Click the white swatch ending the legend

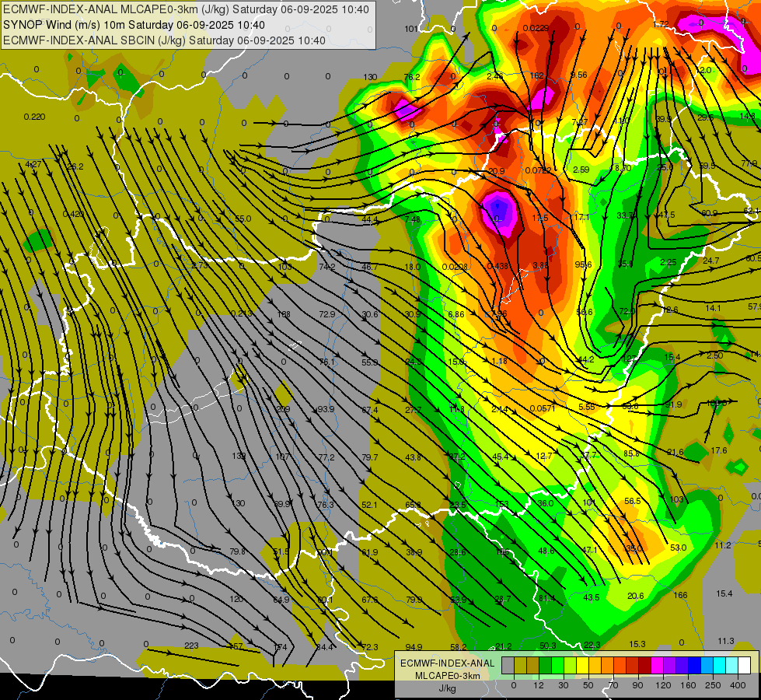pyautogui.click(x=744, y=665)
